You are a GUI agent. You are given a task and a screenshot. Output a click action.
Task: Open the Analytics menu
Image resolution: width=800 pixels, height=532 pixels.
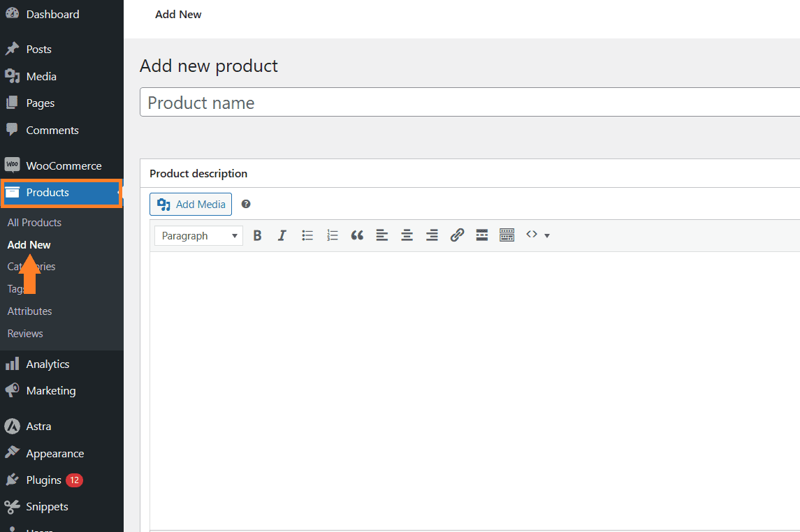[x=61, y=364]
